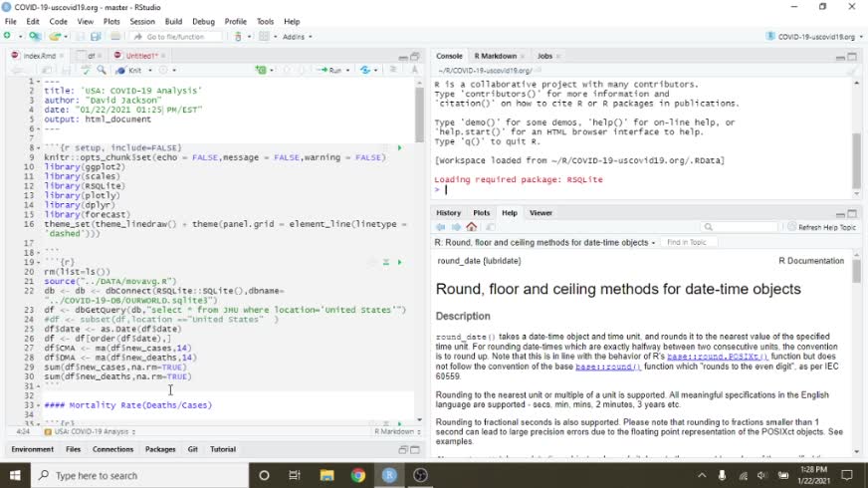Click the Go to file/function field
868x488 pixels.
176,37
